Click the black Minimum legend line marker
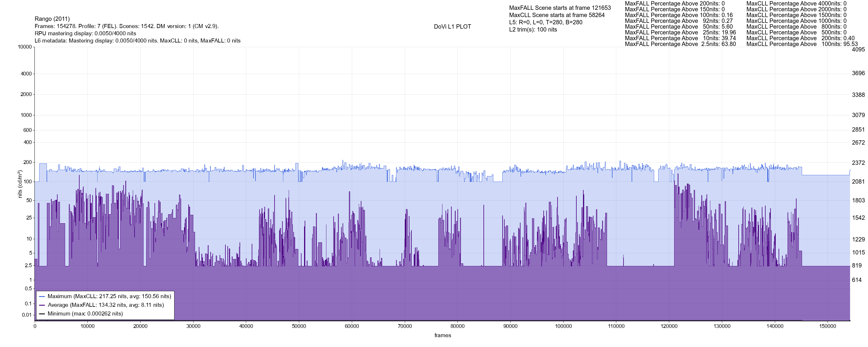This screenshot has height=347, width=868. 42,314
